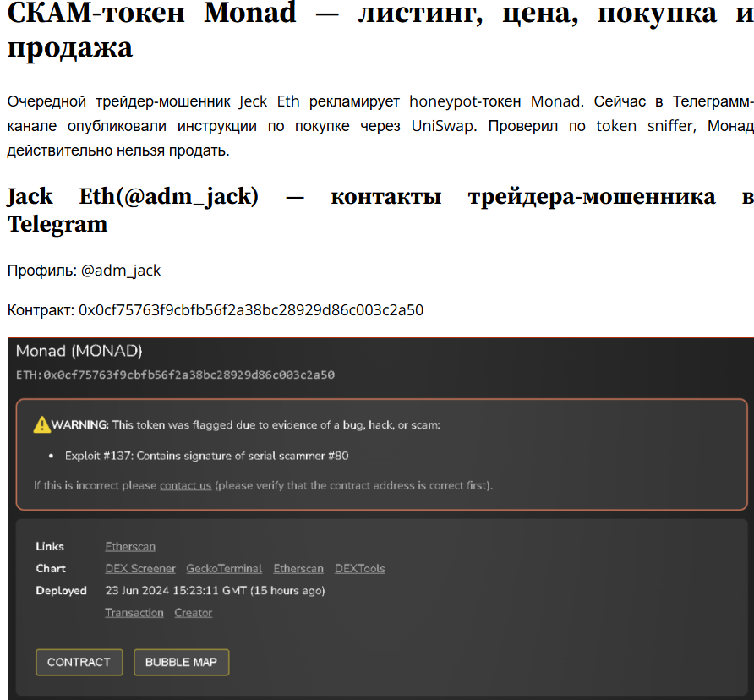Image resolution: width=754 pixels, height=700 pixels.
Task: Open the BUBBLE MAP button
Action: tap(181, 662)
